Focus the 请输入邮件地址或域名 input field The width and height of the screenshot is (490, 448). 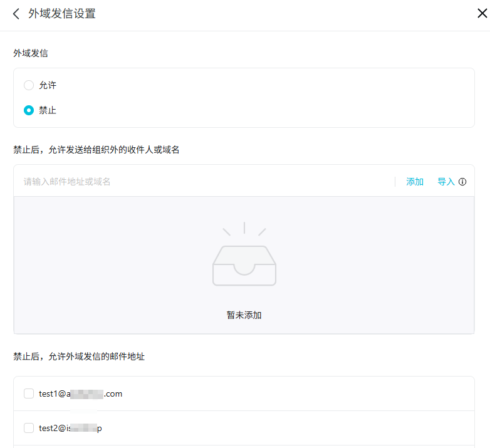click(x=201, y=182)
